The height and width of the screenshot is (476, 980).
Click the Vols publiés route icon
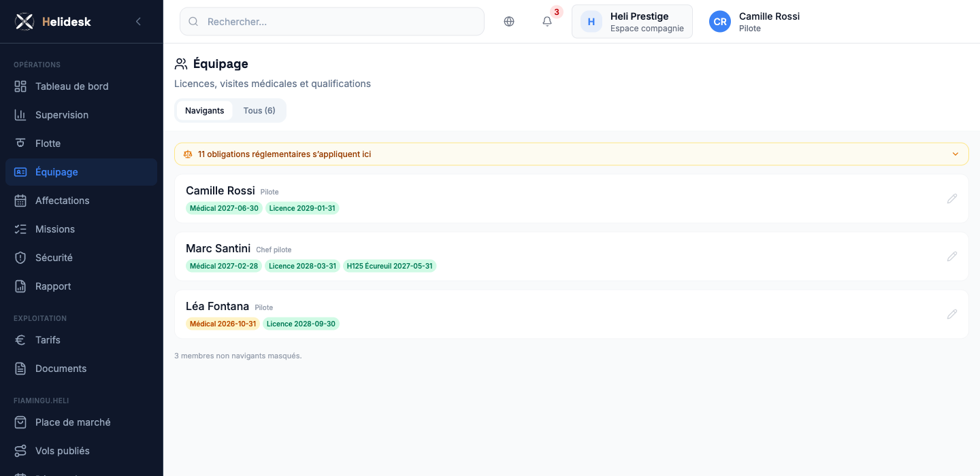20,451
